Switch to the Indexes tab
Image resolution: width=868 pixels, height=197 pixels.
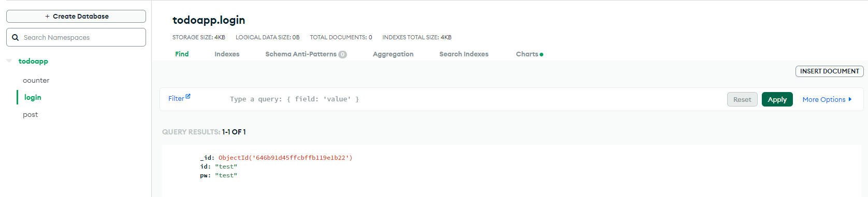click(227, 54)
